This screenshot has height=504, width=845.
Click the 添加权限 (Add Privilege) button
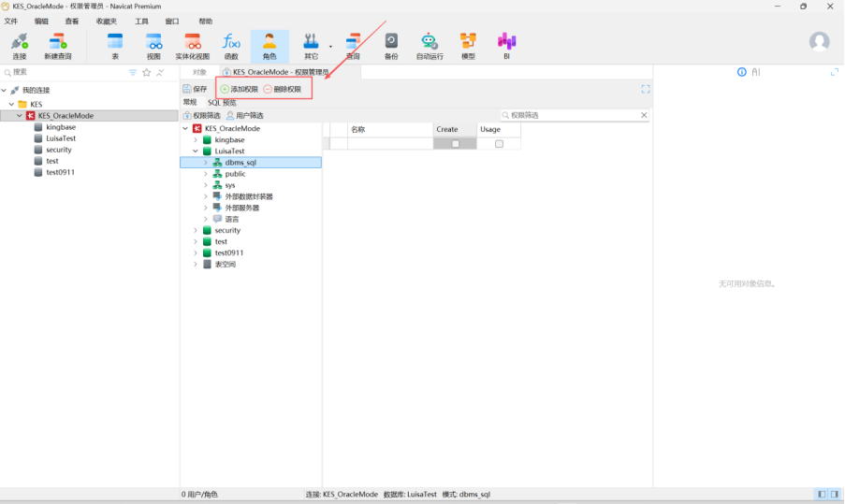pyautogui.click(x=239, y=89)
